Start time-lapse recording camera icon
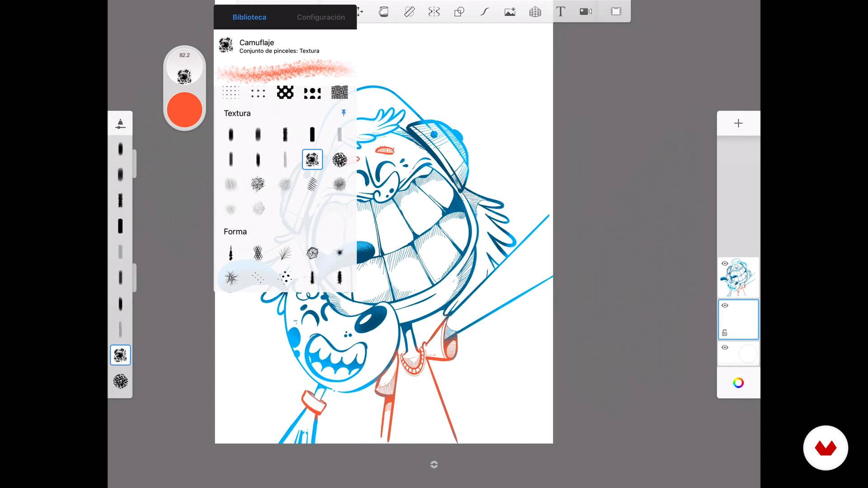The image size is (868, 488). click(x=586, y=12)
